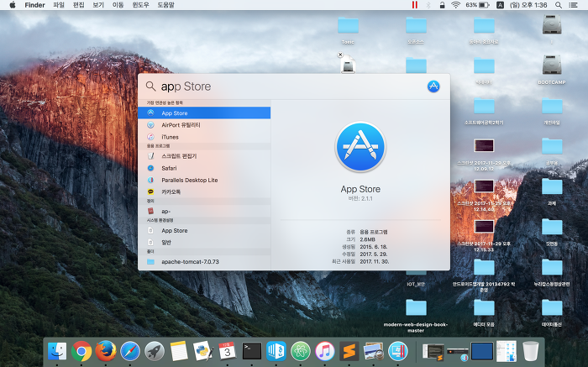Select the ap- definition result

(204, 211)
